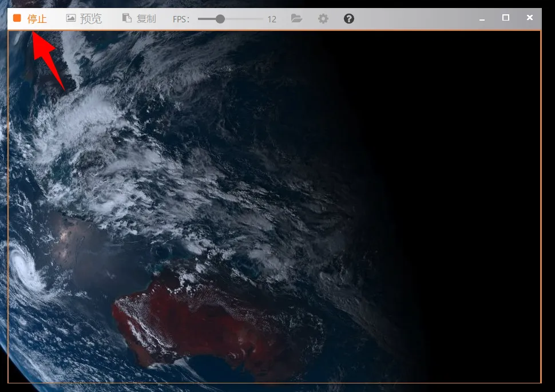555x392 pixels.
Task: Open the output folder icon
Action: click(296, 18)
